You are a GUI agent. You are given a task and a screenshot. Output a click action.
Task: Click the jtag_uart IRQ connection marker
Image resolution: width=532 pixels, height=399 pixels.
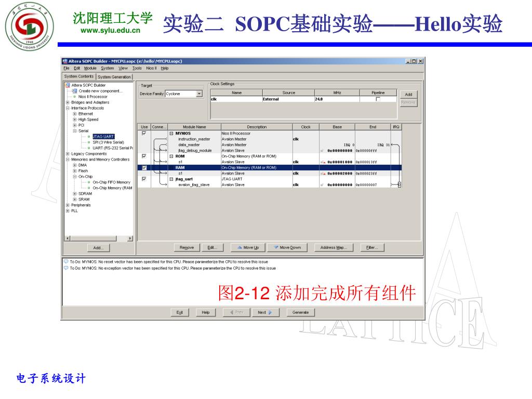point(400,184)
